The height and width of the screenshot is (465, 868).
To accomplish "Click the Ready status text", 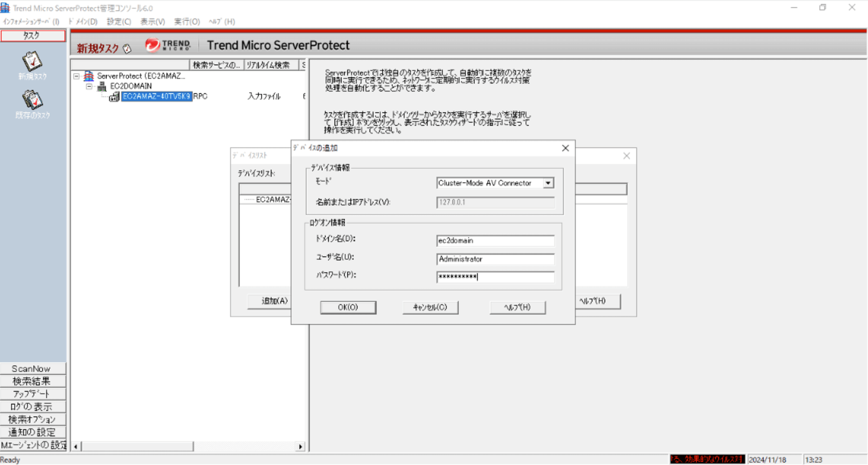I will (x=10, y=460).
